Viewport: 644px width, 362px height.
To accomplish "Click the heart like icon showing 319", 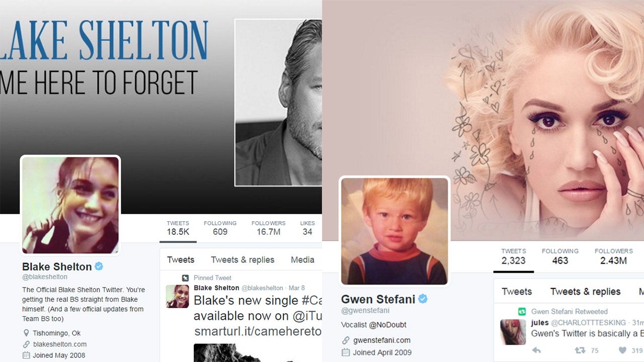I will point(622,350).
